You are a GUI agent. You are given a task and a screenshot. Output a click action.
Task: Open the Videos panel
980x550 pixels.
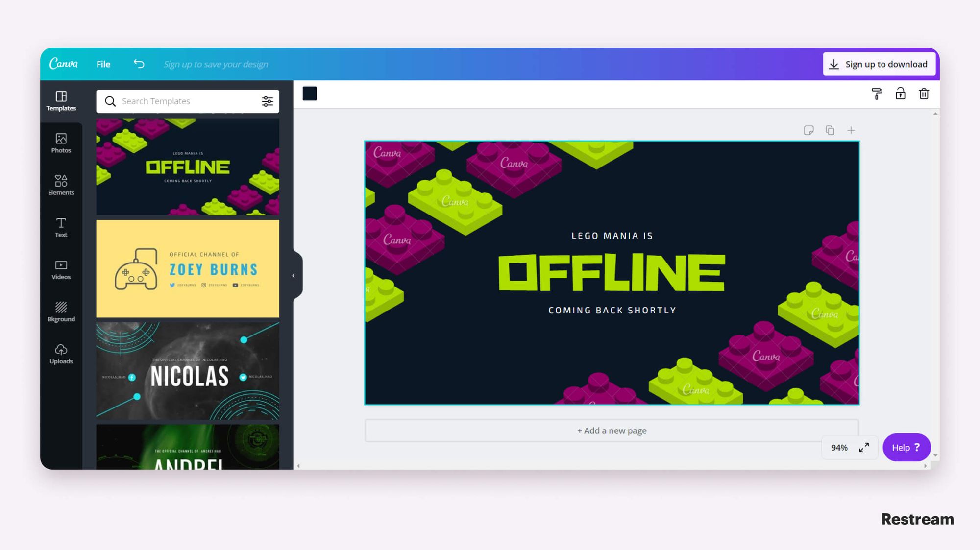point(61,270)
